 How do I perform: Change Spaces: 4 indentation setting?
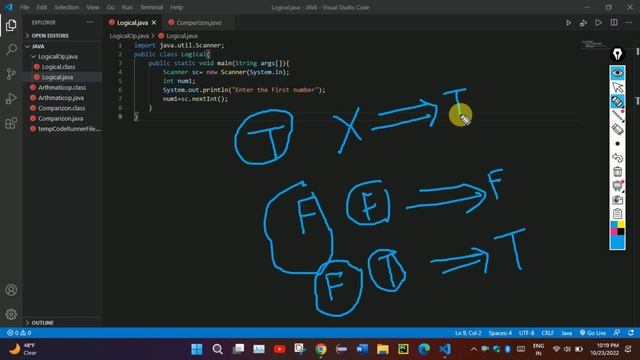500,333
